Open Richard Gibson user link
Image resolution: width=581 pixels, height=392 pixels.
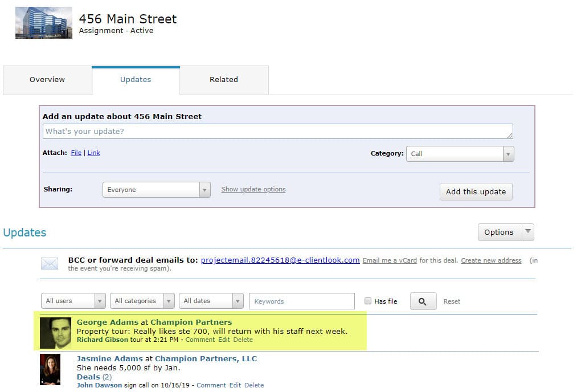103,340
